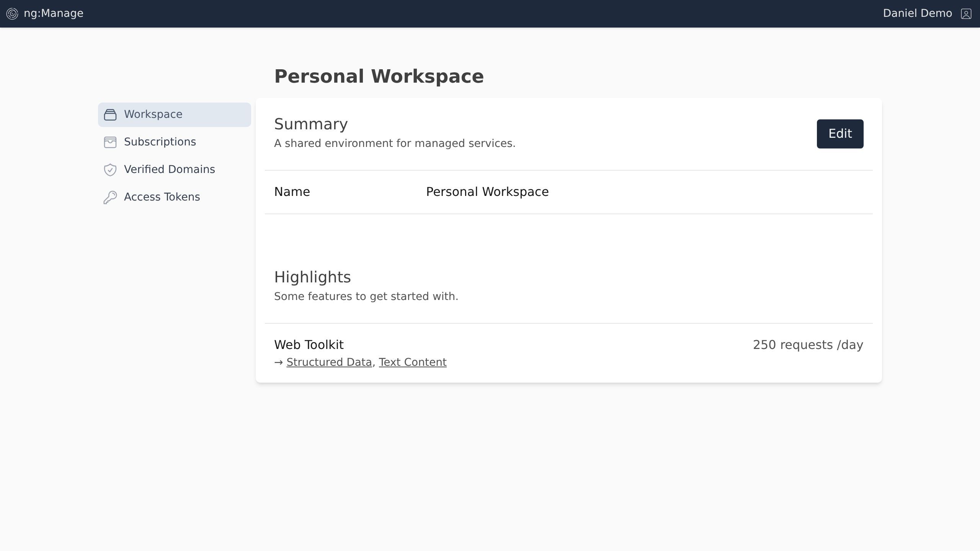Screen dimensions: 980x551
Task: Open the Workspace sidebar item
Action: [x=153, y=114]
